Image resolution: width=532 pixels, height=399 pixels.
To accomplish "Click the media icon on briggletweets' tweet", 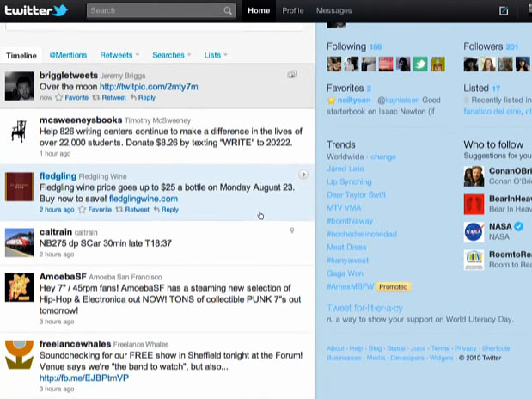I will click(292, 75).
